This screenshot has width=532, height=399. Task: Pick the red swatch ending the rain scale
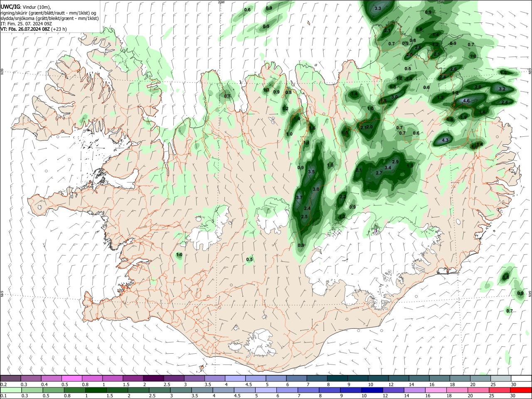520,390
